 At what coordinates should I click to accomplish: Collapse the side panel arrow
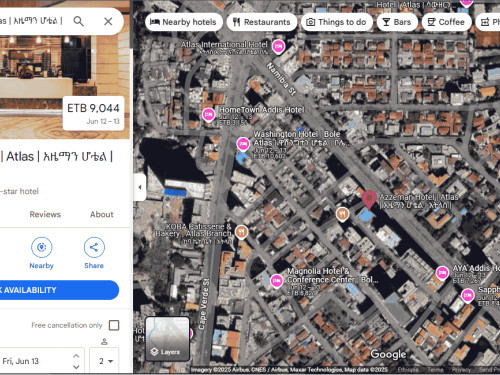pos(140,187)
